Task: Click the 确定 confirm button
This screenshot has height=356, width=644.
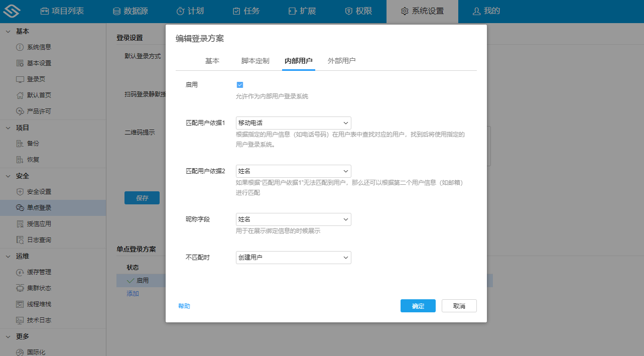Action: [418, 305]
